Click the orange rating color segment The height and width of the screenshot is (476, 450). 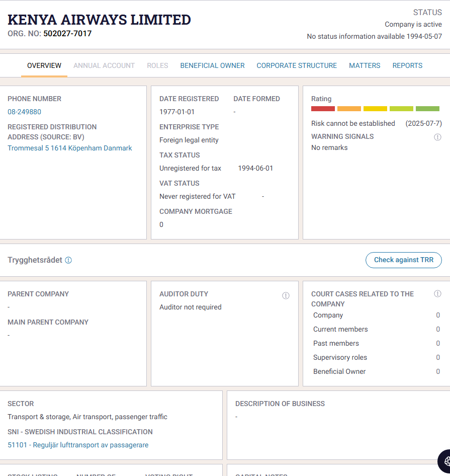pyautogui.click(x=349, y=109)
